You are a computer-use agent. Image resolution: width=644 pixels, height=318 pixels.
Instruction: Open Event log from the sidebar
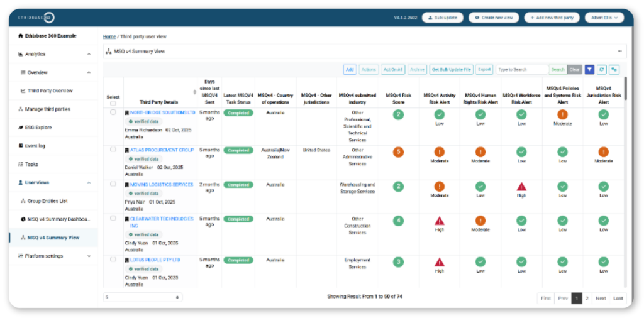point(38,146)
